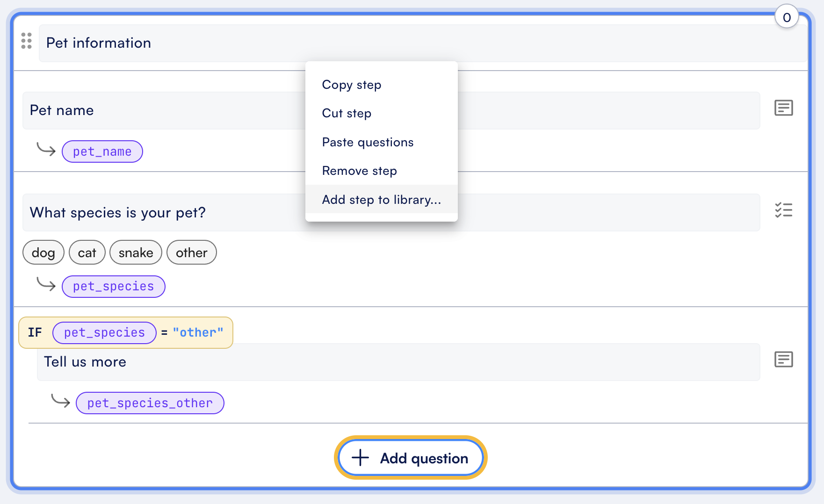
Task: Select Remove step from the menu
Action: [x=359, y=171]
